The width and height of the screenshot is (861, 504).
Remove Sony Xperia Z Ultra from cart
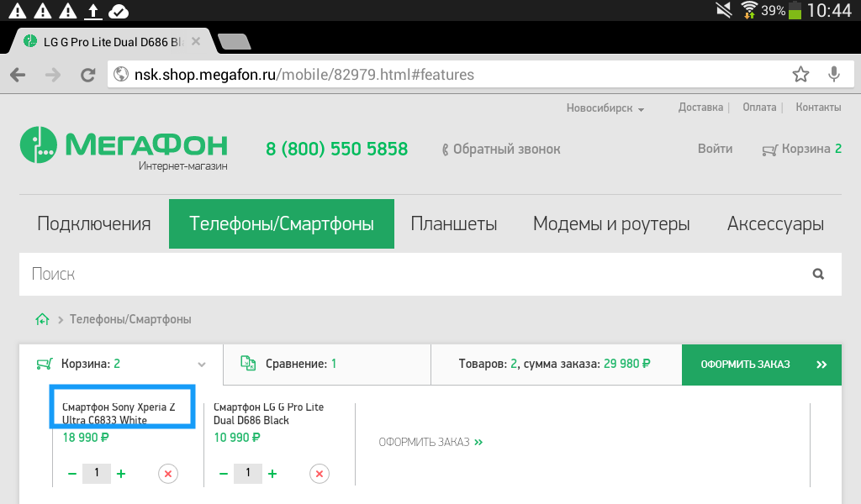168,474
